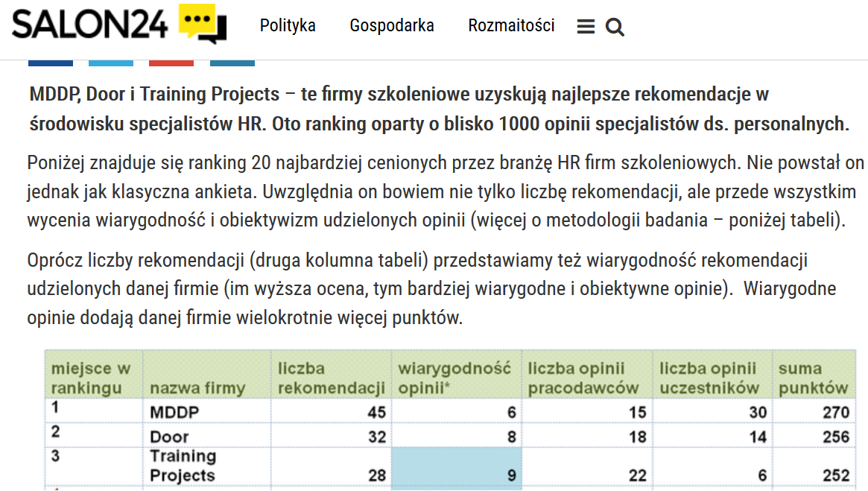The width and height of the screenshot is (868, 491).
Task: Click the 'suma punktów' column header
Action: [814, 374]
